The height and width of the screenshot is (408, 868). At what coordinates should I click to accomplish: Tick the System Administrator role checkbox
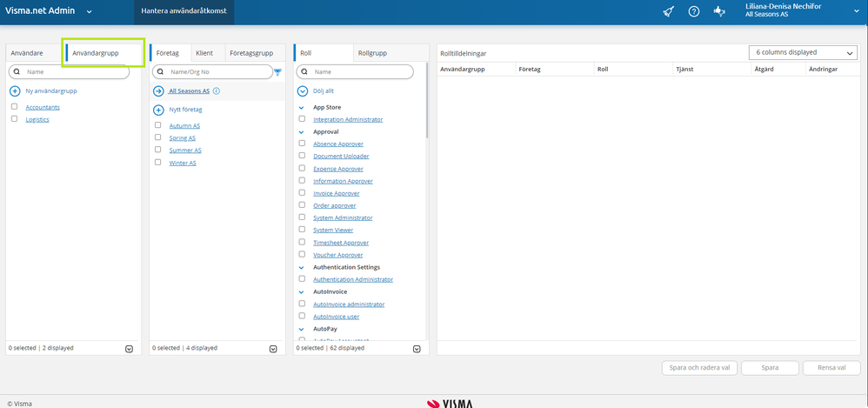[302, 217]
